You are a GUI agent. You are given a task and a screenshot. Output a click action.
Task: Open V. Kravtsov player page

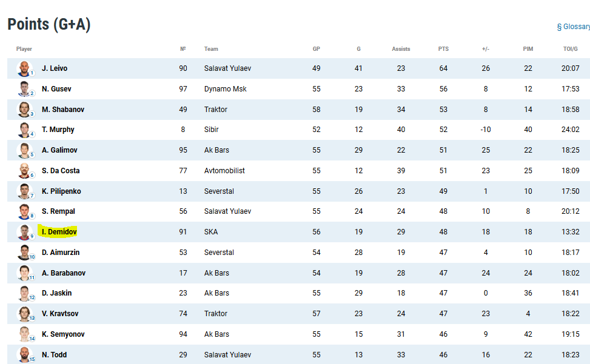[60, 314]
